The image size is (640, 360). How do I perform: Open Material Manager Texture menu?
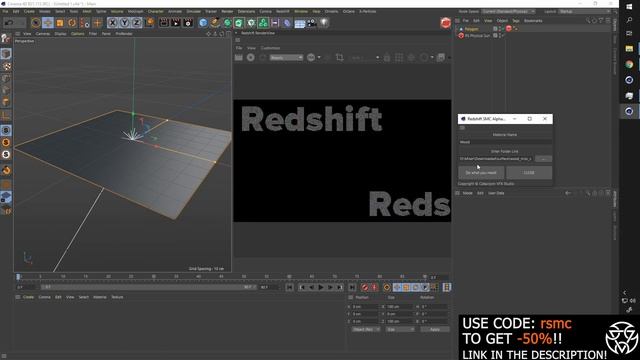pyautogui.click(x=117, y=297)
